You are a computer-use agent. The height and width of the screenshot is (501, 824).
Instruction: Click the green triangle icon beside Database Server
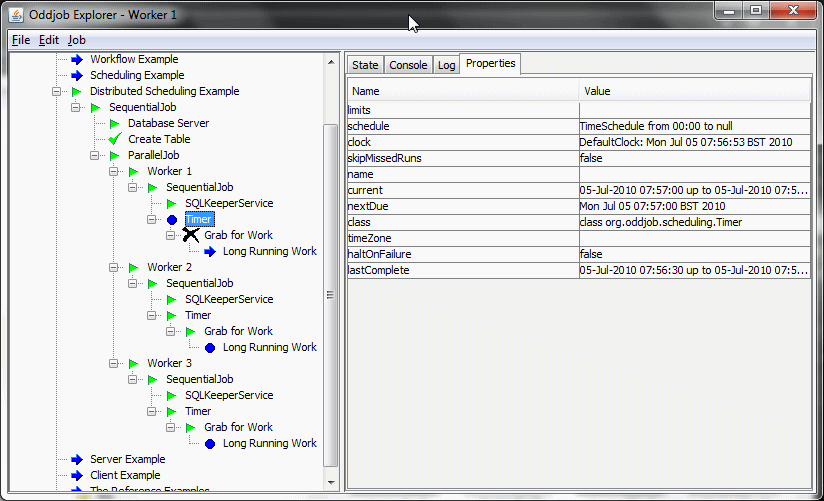coord(115,123)
